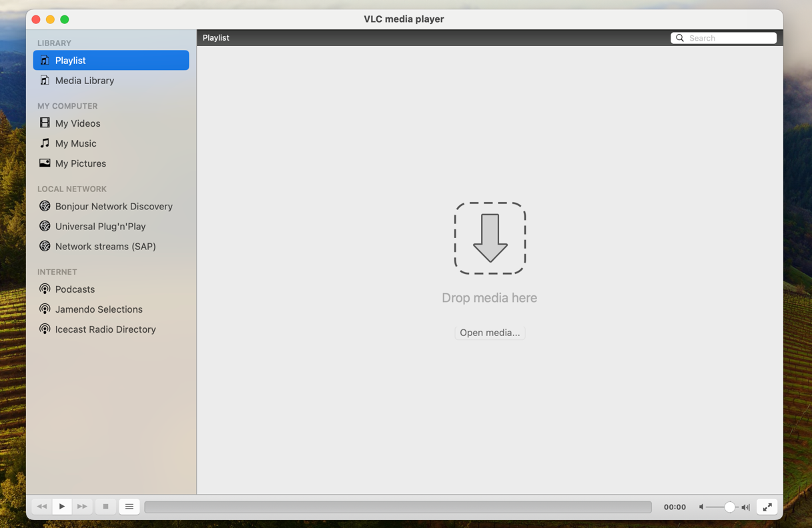Select Network streams (SAP)
This screenshot has width=812, height=528.
111,247
